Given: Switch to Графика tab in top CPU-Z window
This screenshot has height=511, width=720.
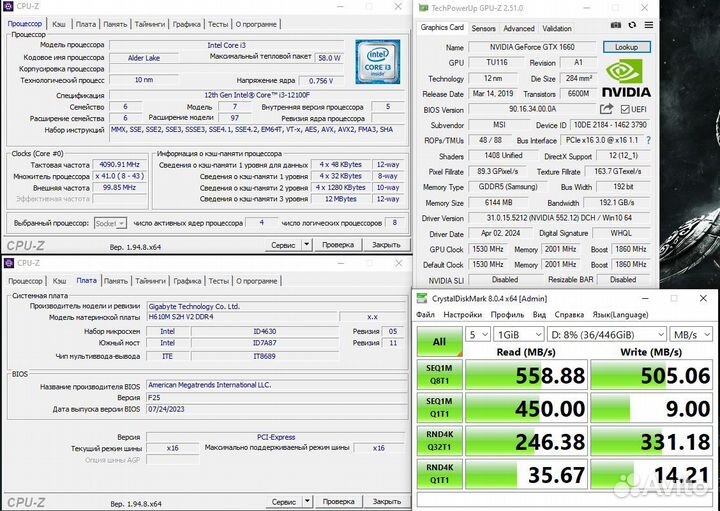Looking at the screenshot, I should pyautogui.click(x=186, y=24).
